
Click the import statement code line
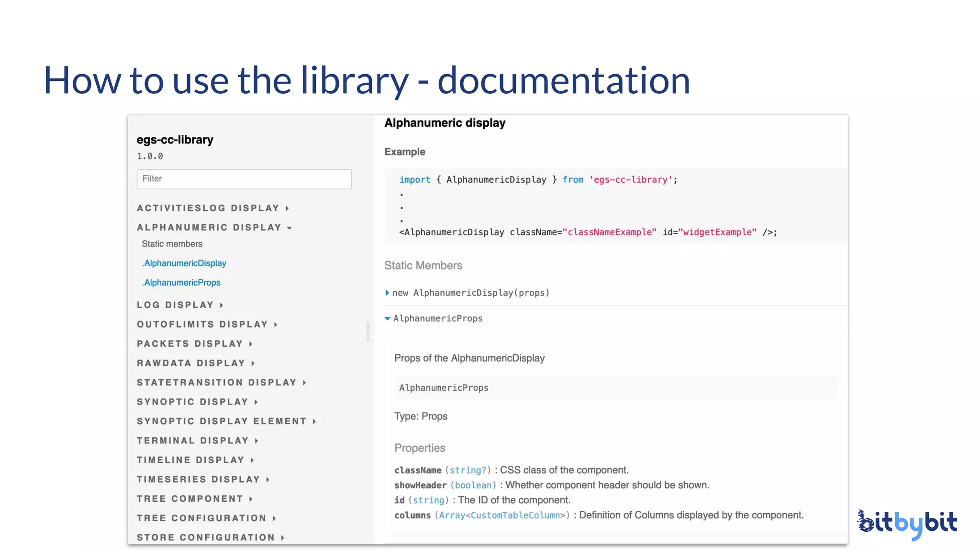(x=539, y=180)
